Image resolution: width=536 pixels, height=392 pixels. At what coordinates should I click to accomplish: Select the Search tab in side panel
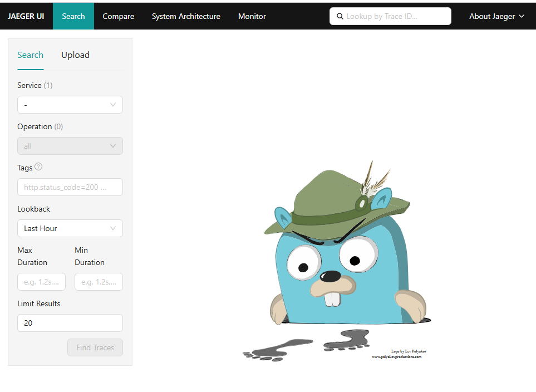click(30, 55)
